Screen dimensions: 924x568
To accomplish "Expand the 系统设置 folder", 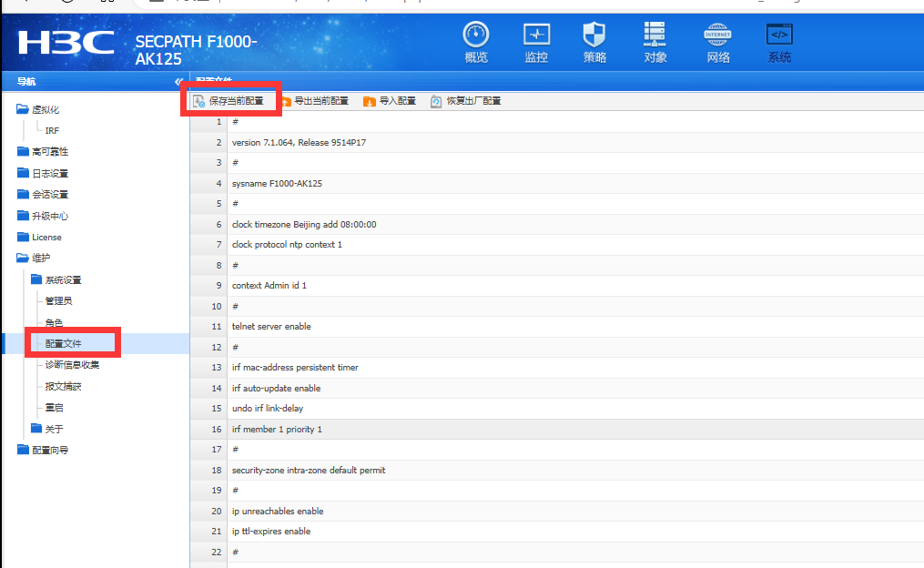I will pos(36,279).
